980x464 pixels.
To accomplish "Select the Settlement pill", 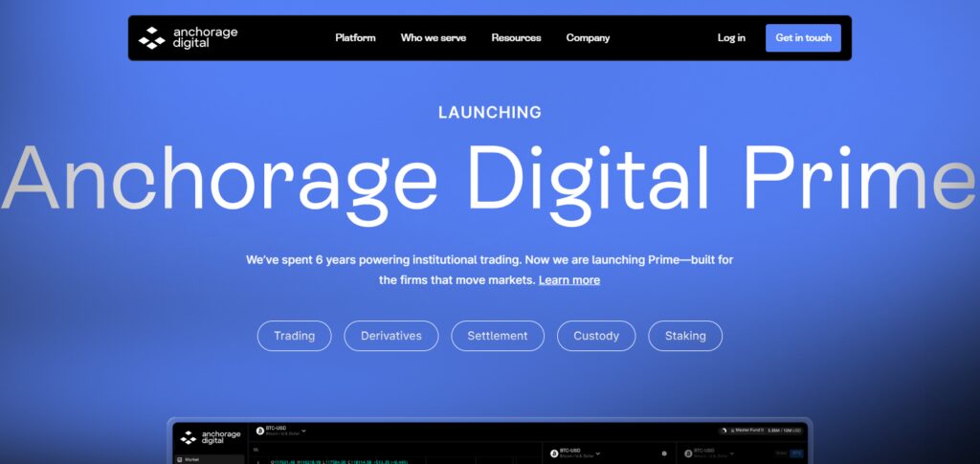I will click(498, 336).
